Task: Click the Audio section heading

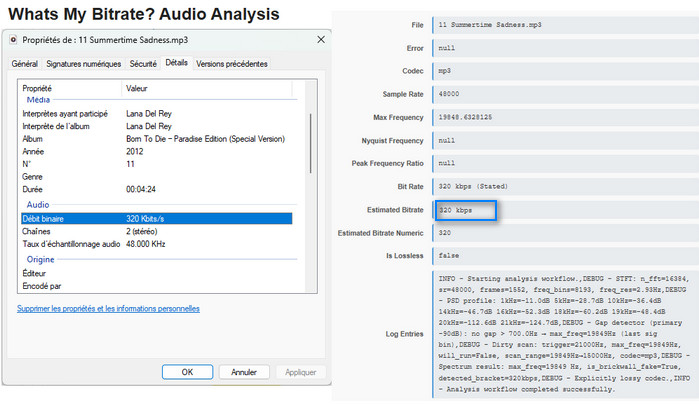Action: point(38,205)
